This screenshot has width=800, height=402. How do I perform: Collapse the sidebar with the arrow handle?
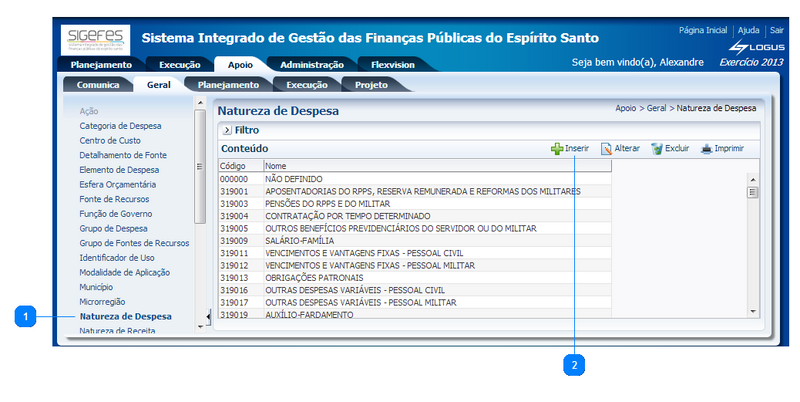[x=208, y=317]
